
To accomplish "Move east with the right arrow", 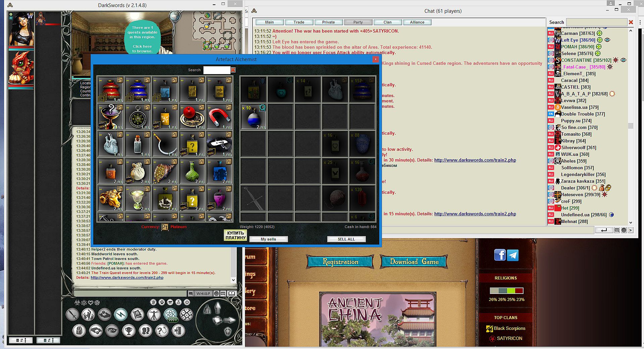I will [x=229, y=320].
